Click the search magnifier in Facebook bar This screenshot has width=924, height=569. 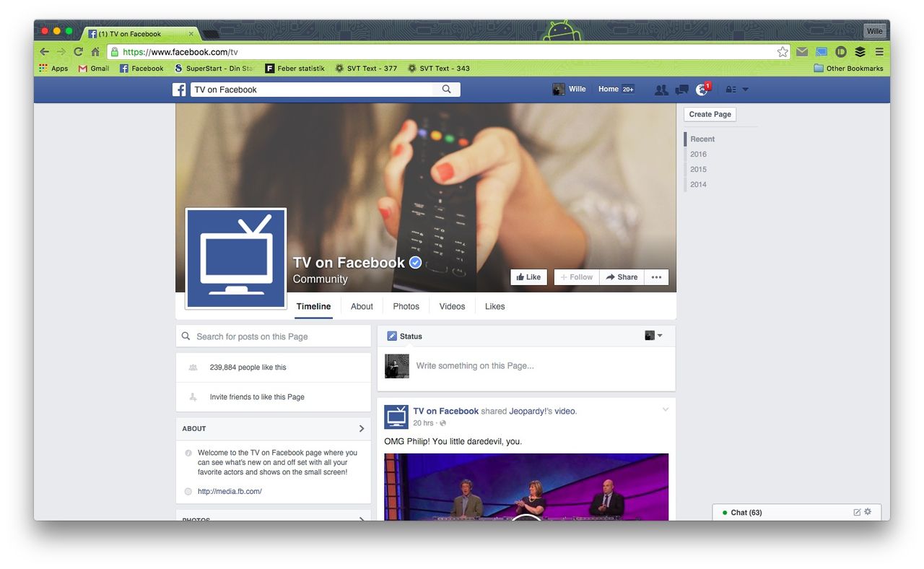446,90
